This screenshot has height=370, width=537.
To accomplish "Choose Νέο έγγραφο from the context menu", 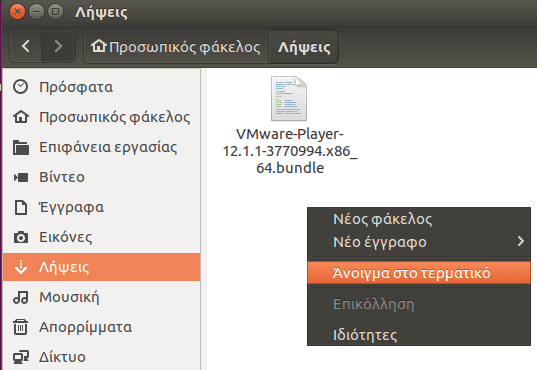I will tap(419, 242).
